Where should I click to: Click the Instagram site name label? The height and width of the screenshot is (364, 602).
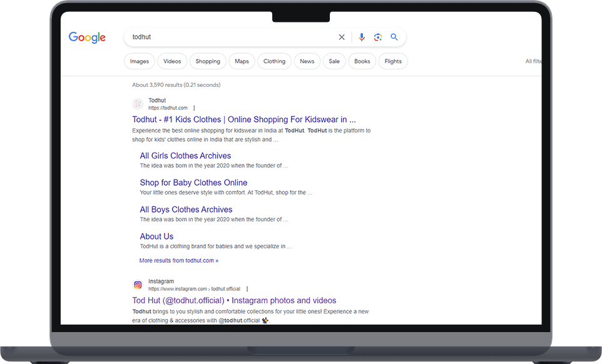[161, 281]
